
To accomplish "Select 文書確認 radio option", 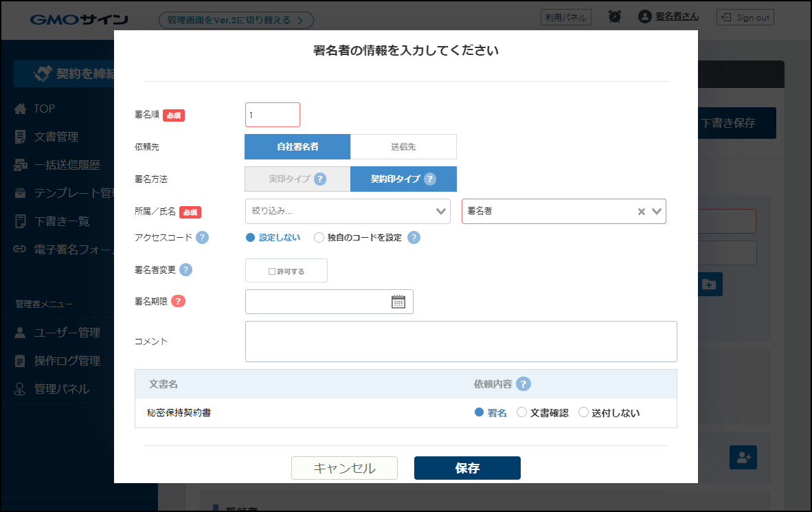I will click(x=521, y=413).
